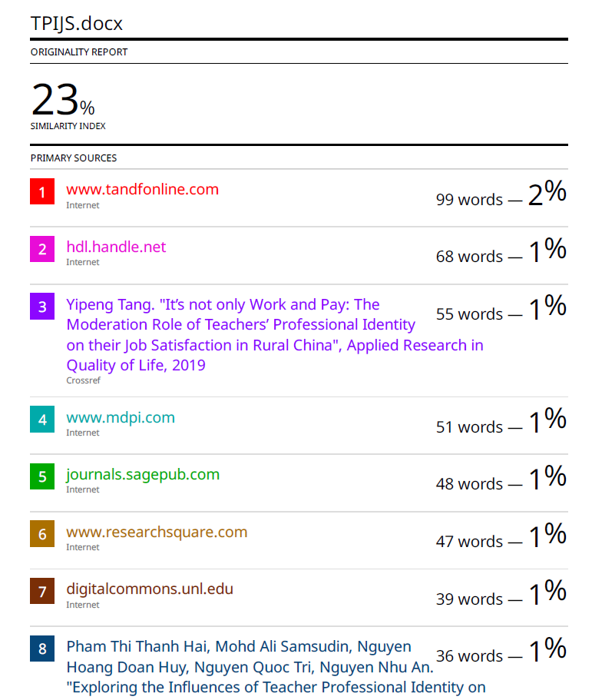Screen dimensions: 592x700
Task: Select the navy blue source 8 badge
Action: (x=42, y=649)
